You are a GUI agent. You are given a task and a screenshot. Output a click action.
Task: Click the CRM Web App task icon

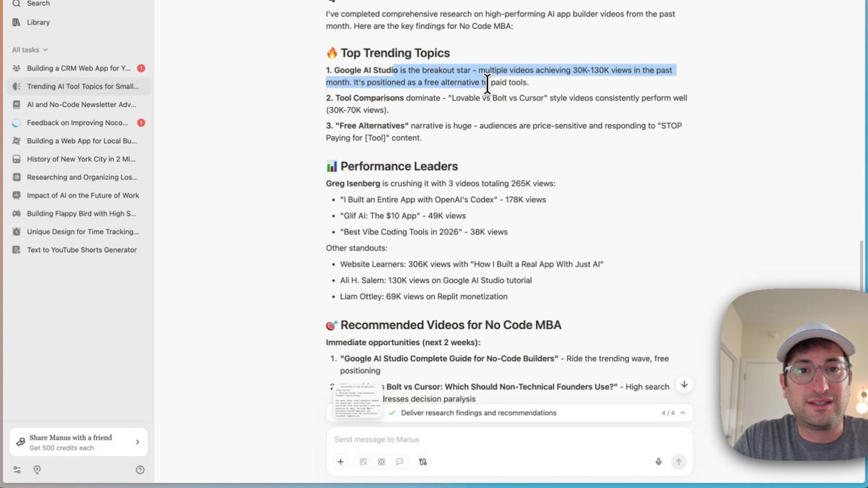pyautogui.click(x=17, y=68)
